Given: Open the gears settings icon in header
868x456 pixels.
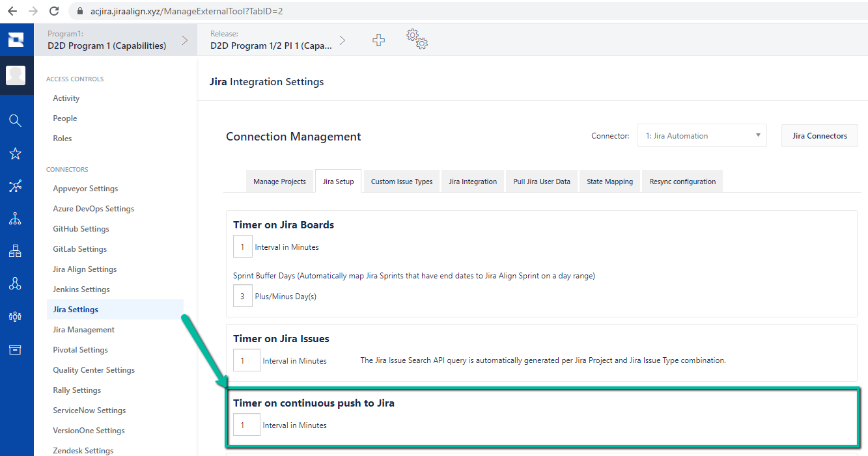Looking at the screenshot, I should [x=417, y=39].
